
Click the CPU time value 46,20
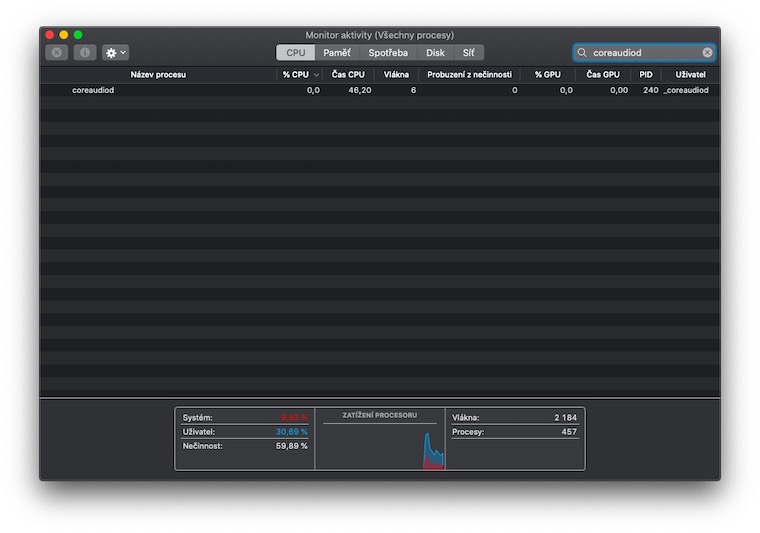click(x=360, y=90)
